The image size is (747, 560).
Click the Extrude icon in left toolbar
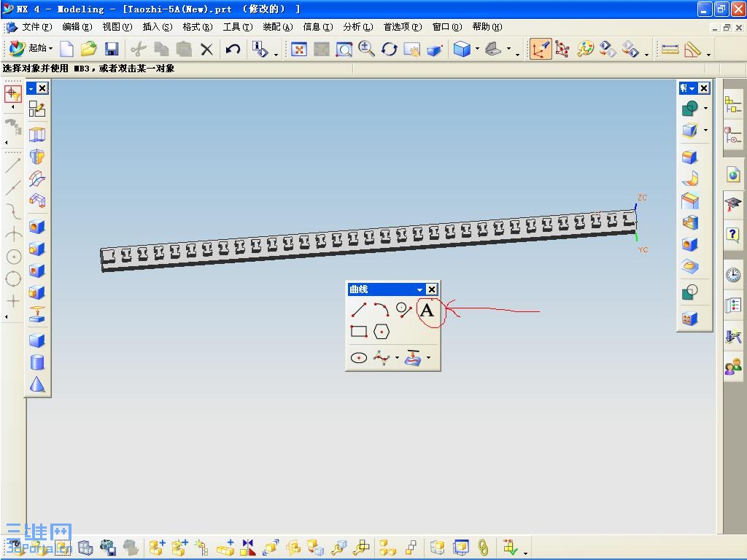point(37,135)
